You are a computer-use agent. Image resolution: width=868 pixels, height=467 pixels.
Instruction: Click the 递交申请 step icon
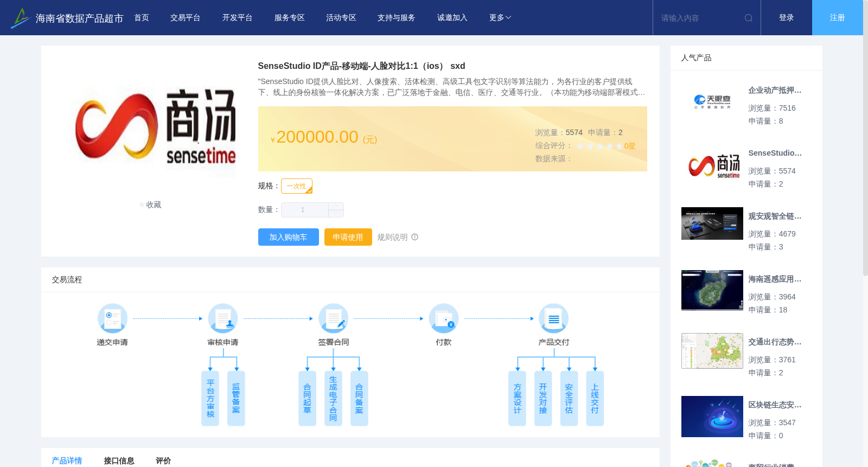pyautogui.click(x=112, y=318)
